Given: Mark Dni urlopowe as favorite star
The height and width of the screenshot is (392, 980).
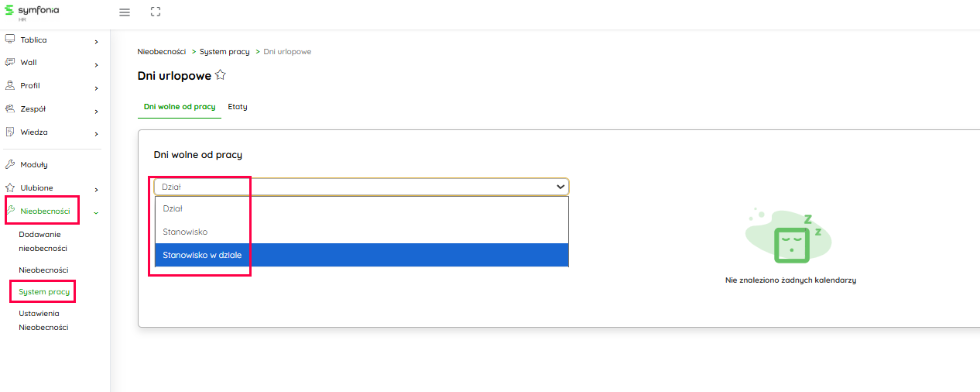Looking at the screenshot, I should click(221, 75).
